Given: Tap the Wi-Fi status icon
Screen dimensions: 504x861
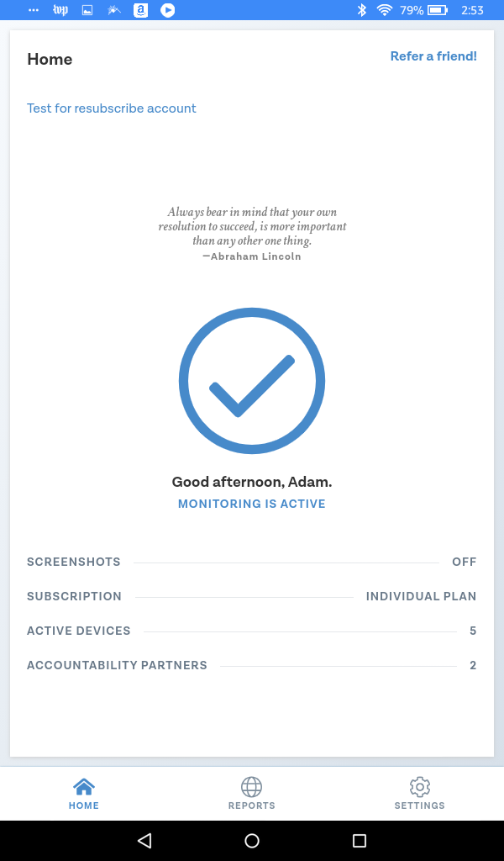Looking at the screenshot, I should tap(385, 10).
